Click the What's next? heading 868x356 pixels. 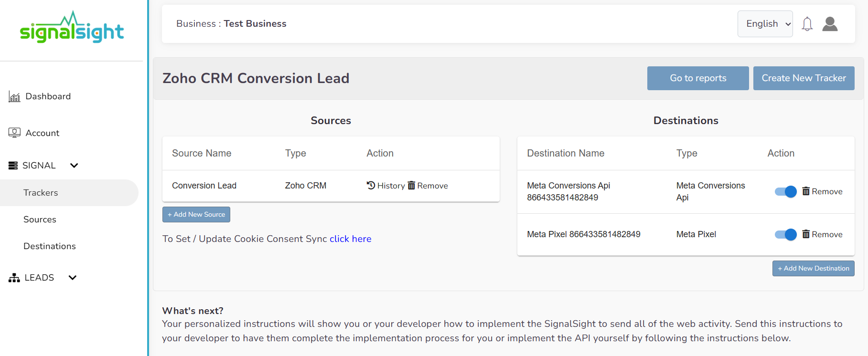193,311
